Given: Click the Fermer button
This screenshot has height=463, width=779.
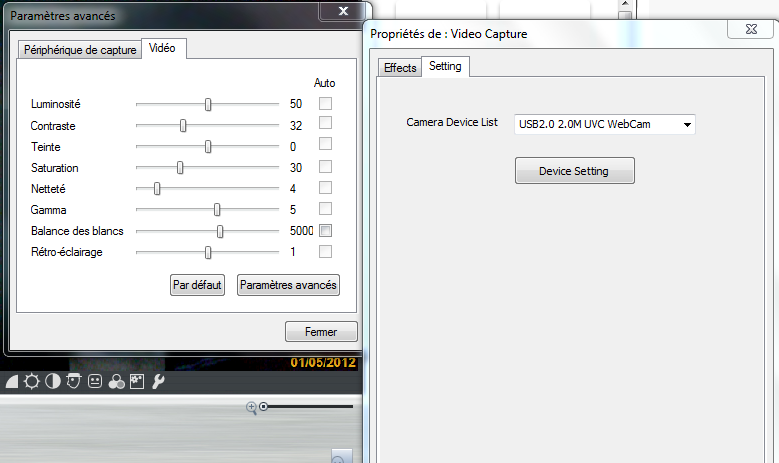Looking at the screenshot, I should pos(321,332).
